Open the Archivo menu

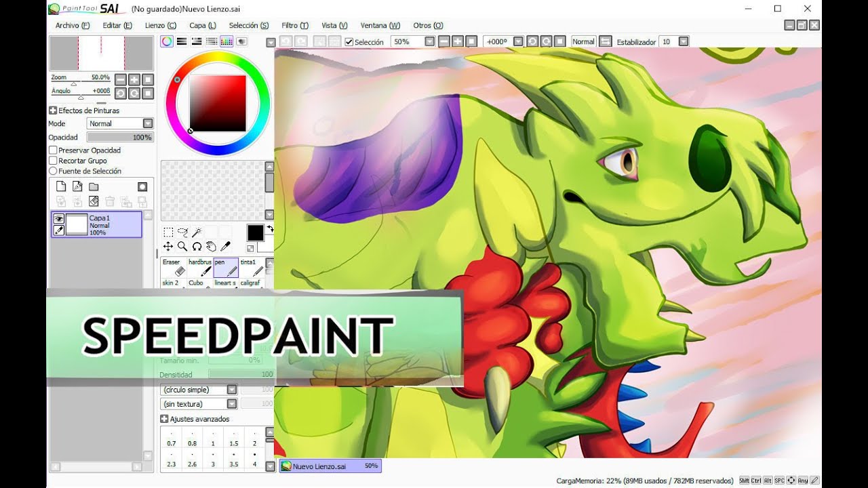point(73,25)
